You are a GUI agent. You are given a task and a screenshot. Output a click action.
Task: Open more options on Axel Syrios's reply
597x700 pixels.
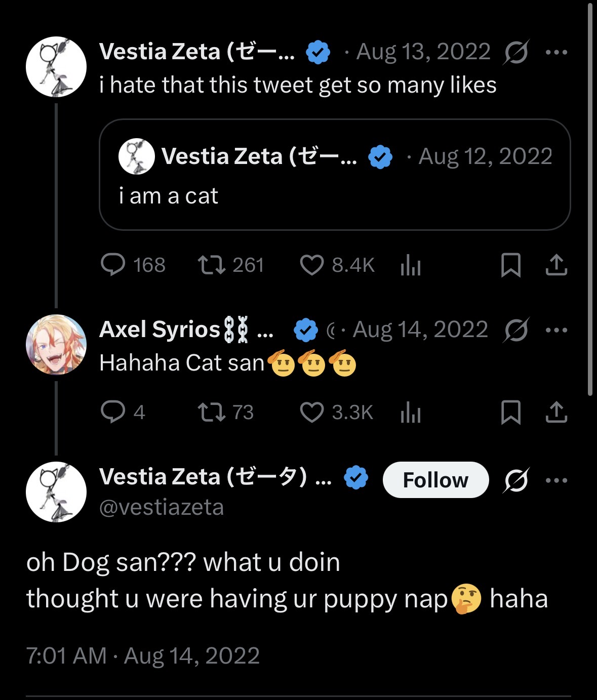557,330
